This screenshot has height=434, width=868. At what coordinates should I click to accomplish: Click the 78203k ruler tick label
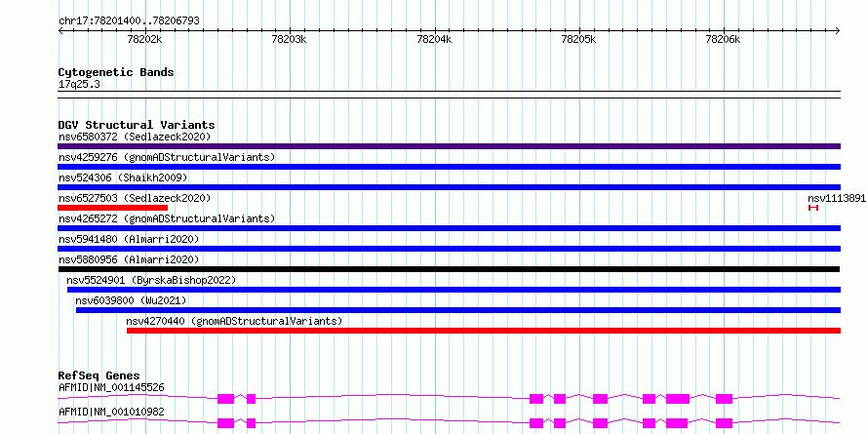(x=289, y=39)
